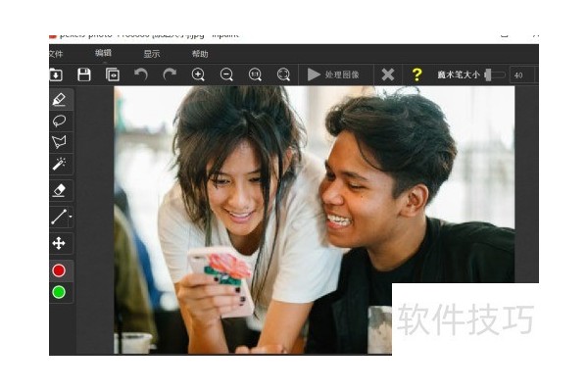Select the Magic wand tool
This screenshot has width=588, height=392.
[x=59, y=164]
